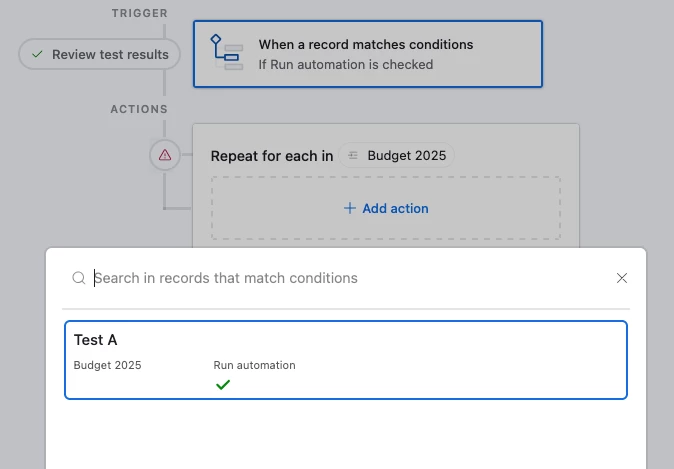Click the TRIGGER section label

click(141, 14)
